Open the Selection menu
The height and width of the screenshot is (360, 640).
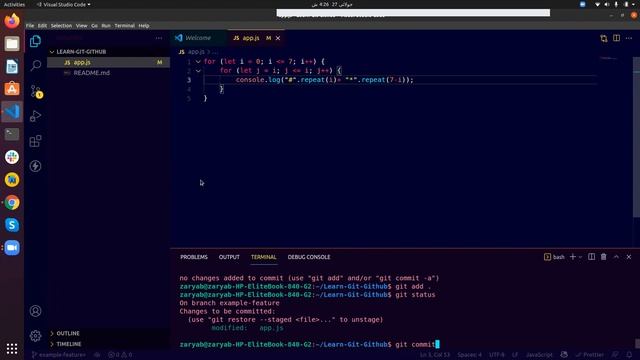61,25
